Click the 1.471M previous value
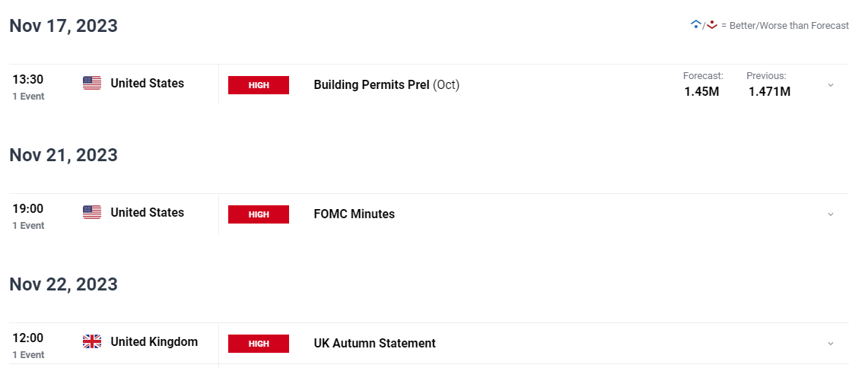 (x=769, y=92)
